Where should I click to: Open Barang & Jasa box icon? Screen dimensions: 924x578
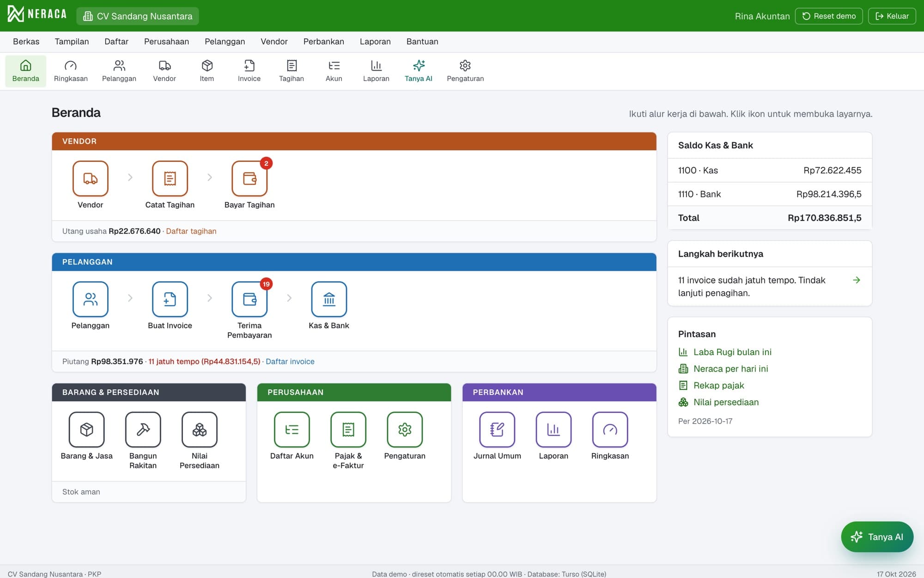86,430
